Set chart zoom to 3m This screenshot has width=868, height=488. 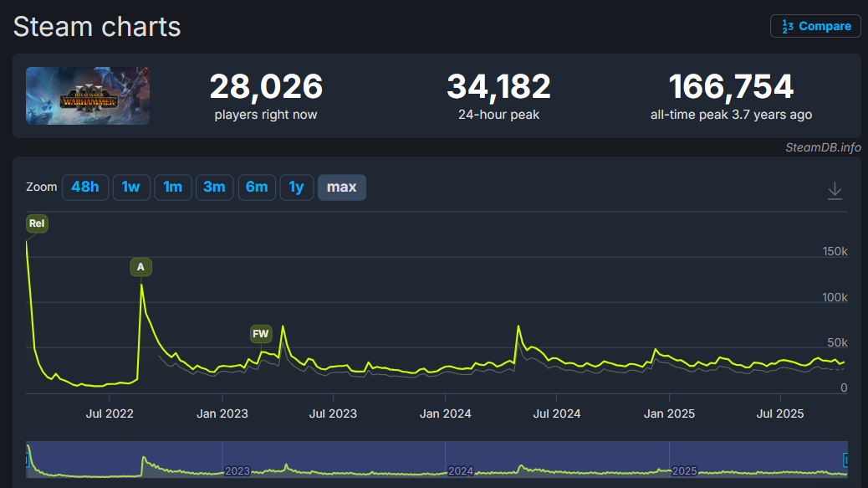pyautogui.click(x=214, y=187)
